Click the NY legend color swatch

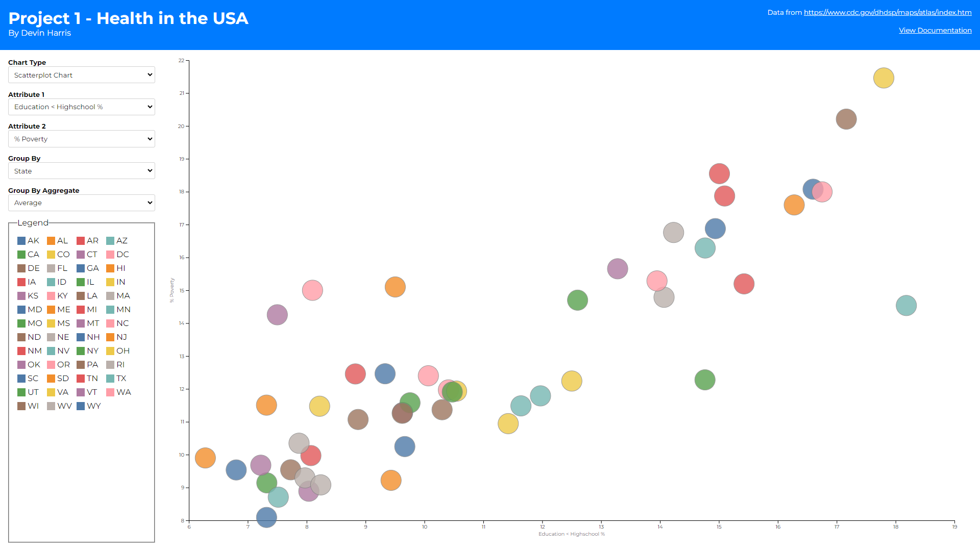(x=81, y=351)
